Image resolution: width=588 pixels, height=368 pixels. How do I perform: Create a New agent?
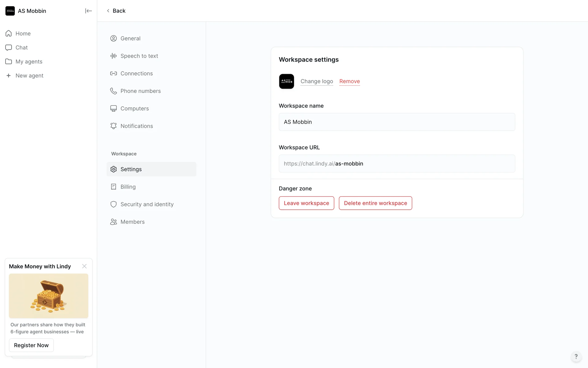(29, 76)
